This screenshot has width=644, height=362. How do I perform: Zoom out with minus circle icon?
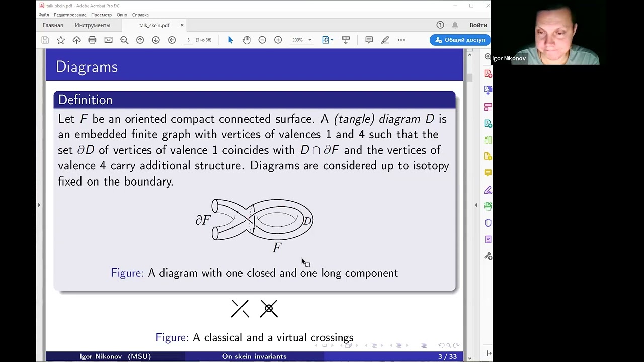(x=262, y=40)
